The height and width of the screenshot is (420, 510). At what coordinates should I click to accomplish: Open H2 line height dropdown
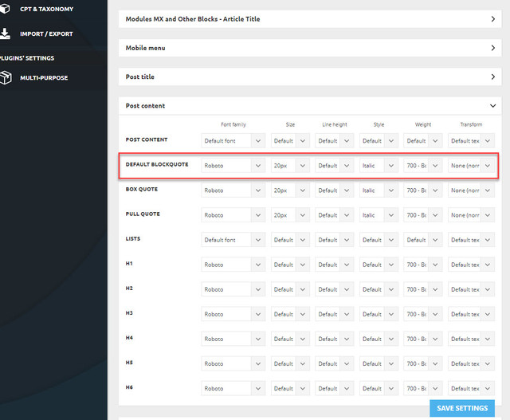[x=335, y=289]
